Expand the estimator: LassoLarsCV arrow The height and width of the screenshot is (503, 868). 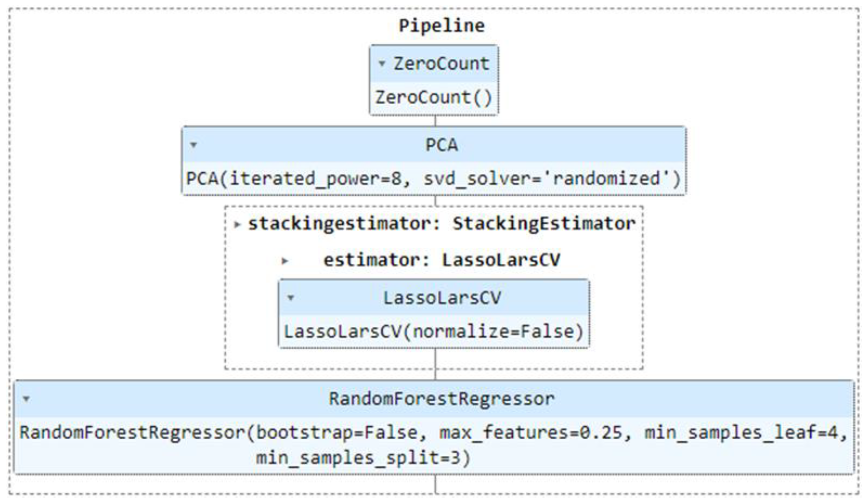pyautogui.click(x=284, y=261)
